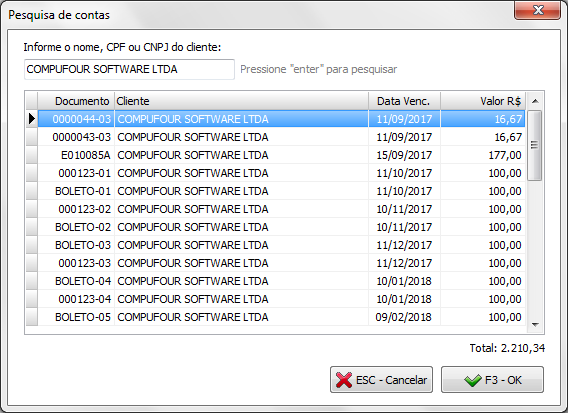This screenshot has width=568, height=413.
Task: Click the client name search field
Action: (x=129, y=69)
